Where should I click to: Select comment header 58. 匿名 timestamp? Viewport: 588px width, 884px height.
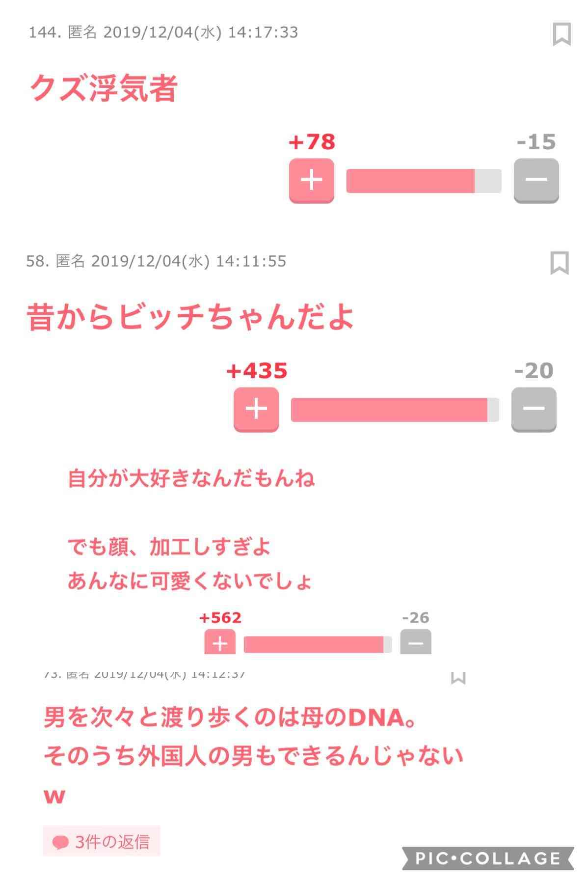click(156, 261)
